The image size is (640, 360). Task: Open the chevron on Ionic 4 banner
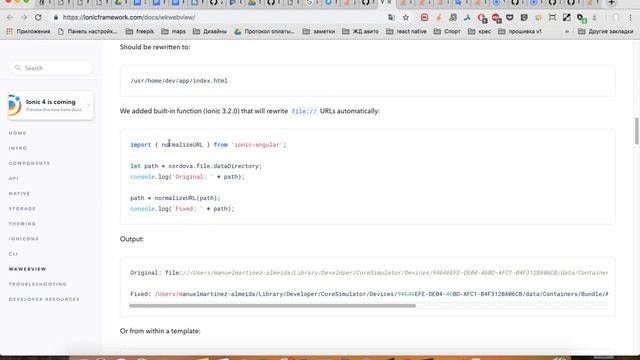(88, 105)
